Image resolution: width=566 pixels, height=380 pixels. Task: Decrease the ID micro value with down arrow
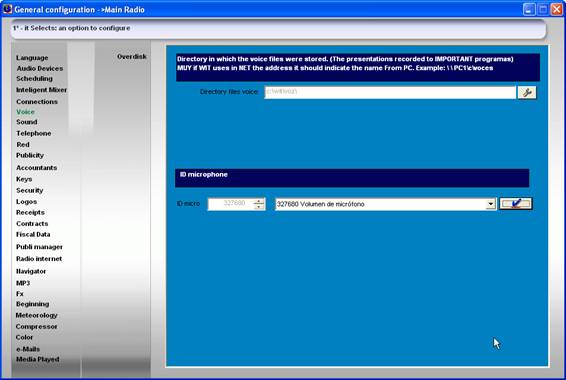pos(259,207)
